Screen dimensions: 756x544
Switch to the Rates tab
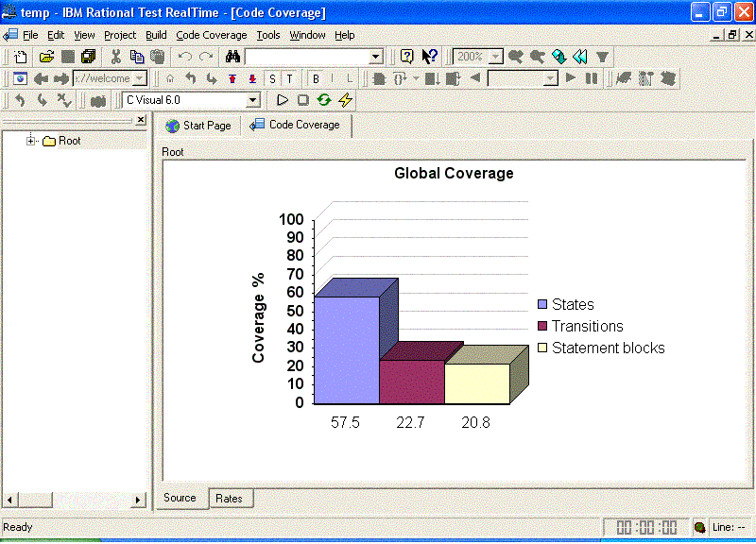(x=229, y=499)
